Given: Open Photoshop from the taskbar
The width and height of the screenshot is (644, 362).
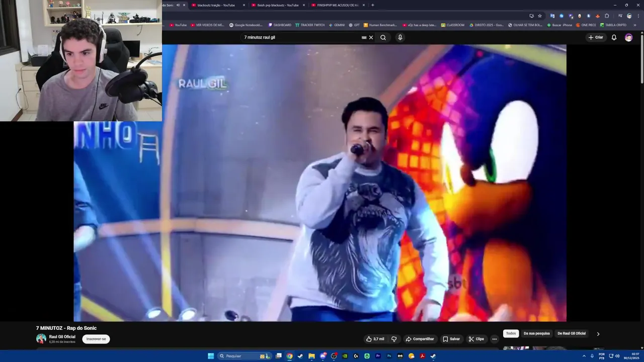Looking at the screenshot, I should 389,356.
